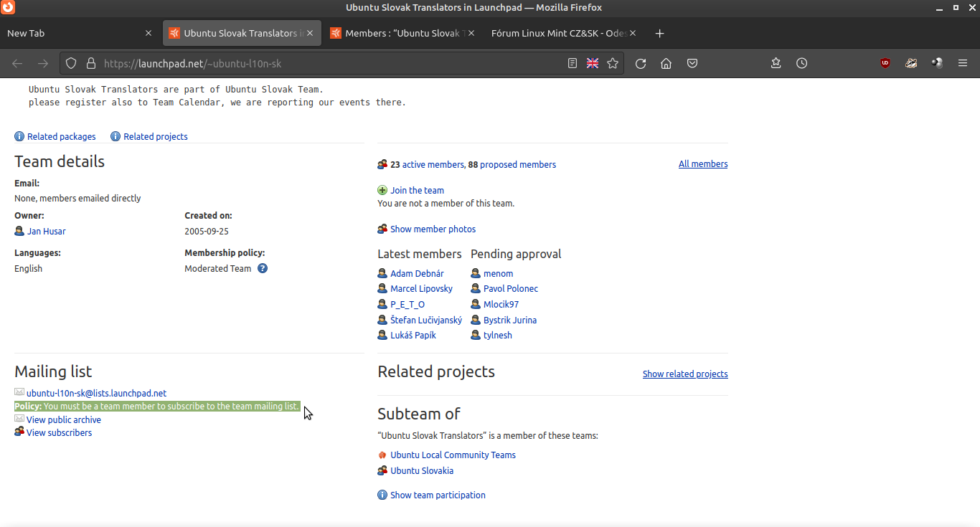Viewport: 980px width, 527px height.
Task: Save page to Pocket
Action: (x=692, y=63)
